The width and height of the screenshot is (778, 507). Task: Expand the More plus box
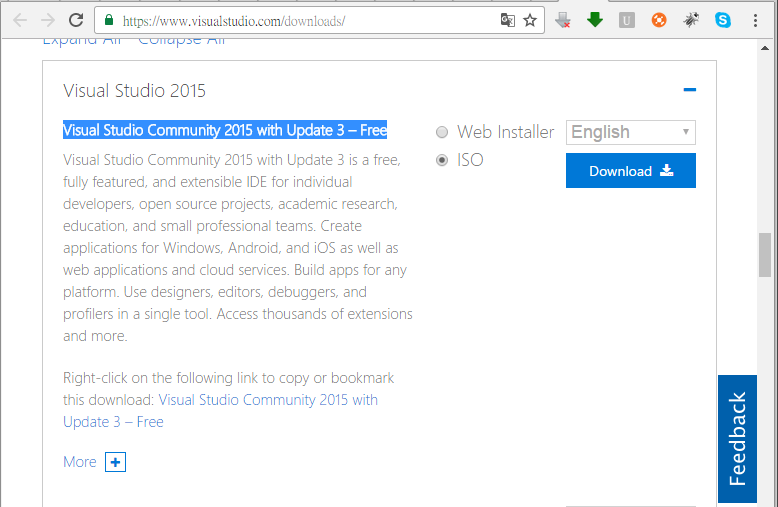(115, 462)
